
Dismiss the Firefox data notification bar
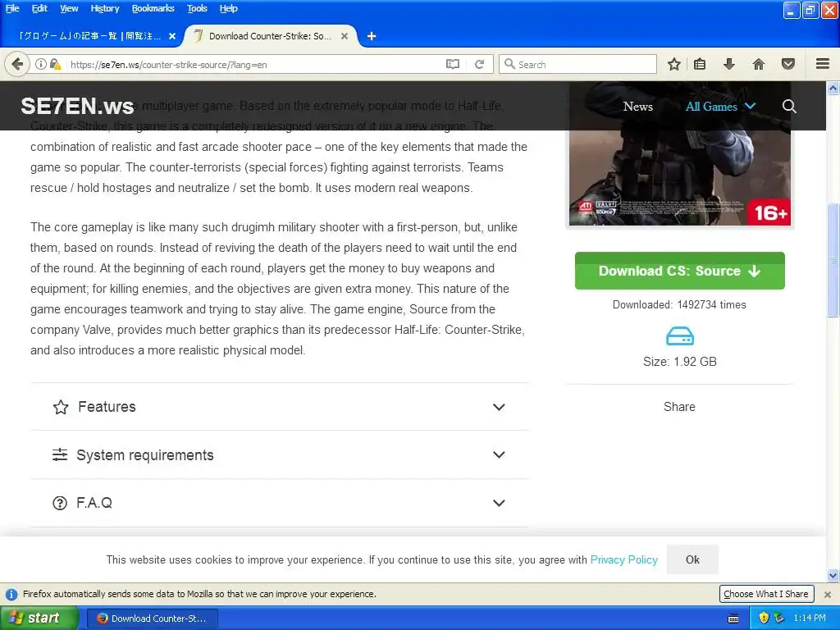828,594
